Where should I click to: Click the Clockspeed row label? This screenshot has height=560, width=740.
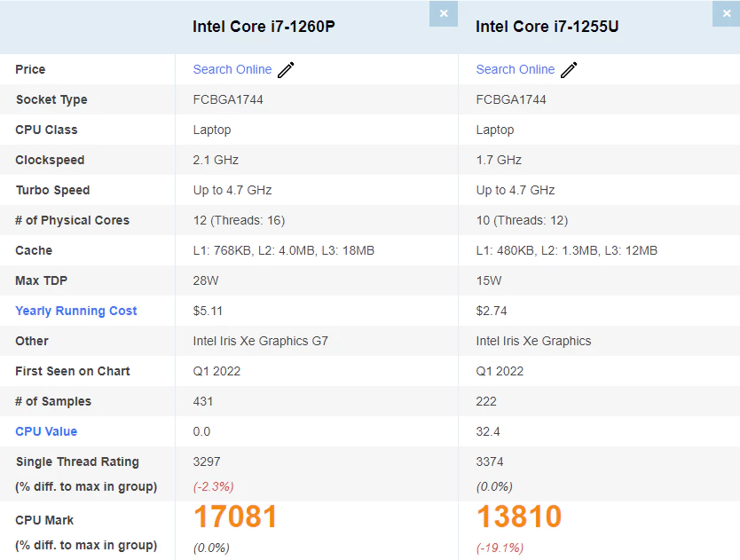[50, 160]
